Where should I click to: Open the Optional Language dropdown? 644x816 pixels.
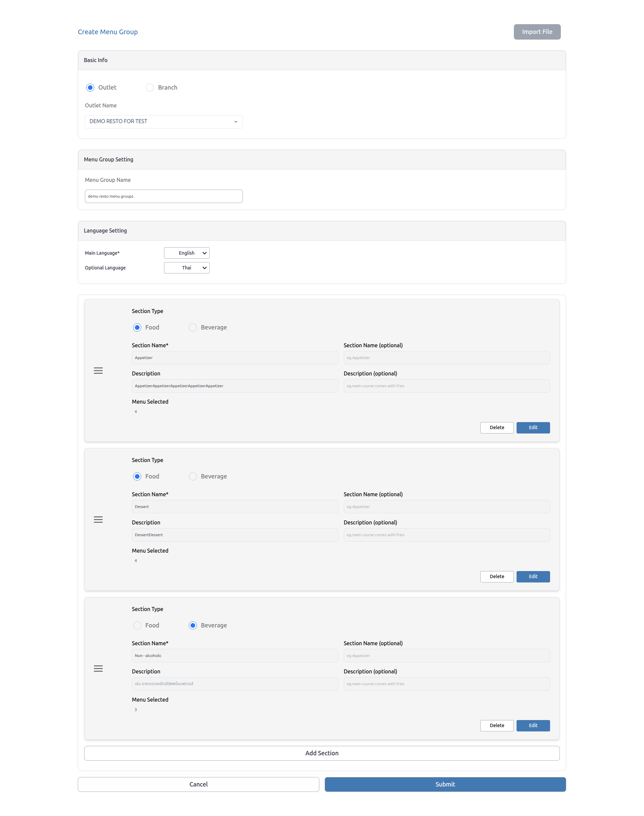(186, 268)
